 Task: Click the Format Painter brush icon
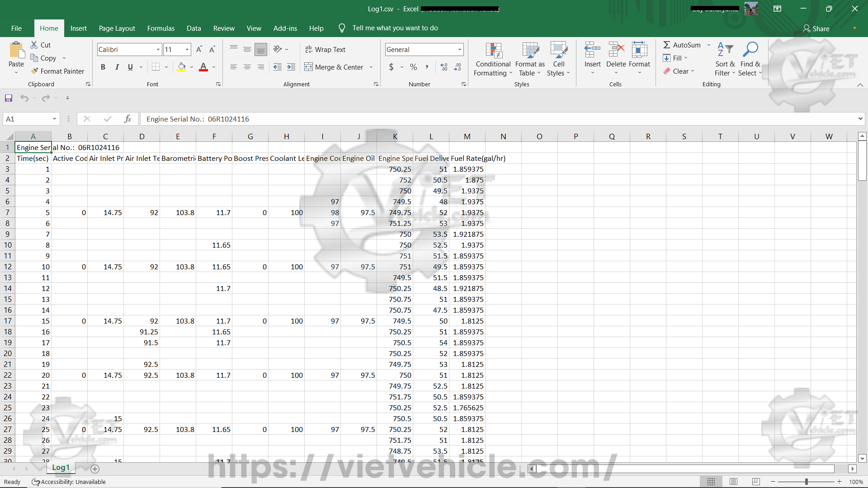[x=34, y=71]
